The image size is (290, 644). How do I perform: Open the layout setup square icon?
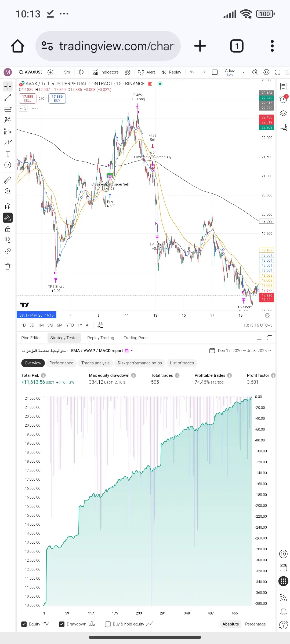[215, 72]
